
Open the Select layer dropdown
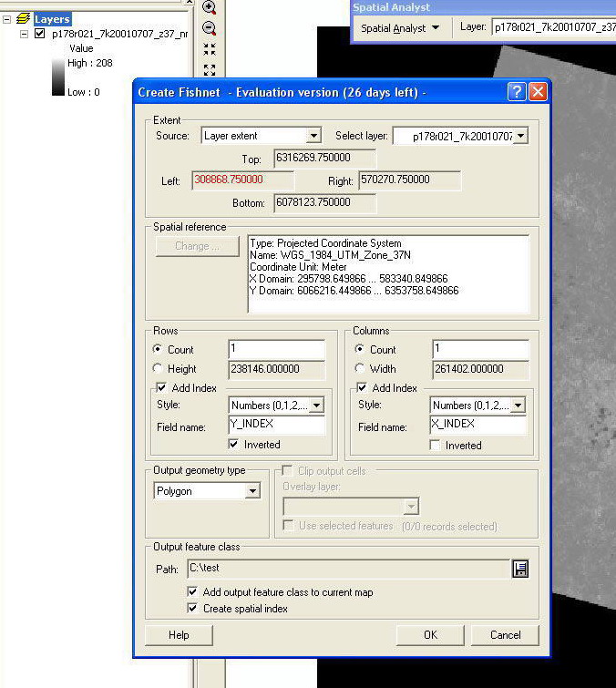(x=520, y=136)
